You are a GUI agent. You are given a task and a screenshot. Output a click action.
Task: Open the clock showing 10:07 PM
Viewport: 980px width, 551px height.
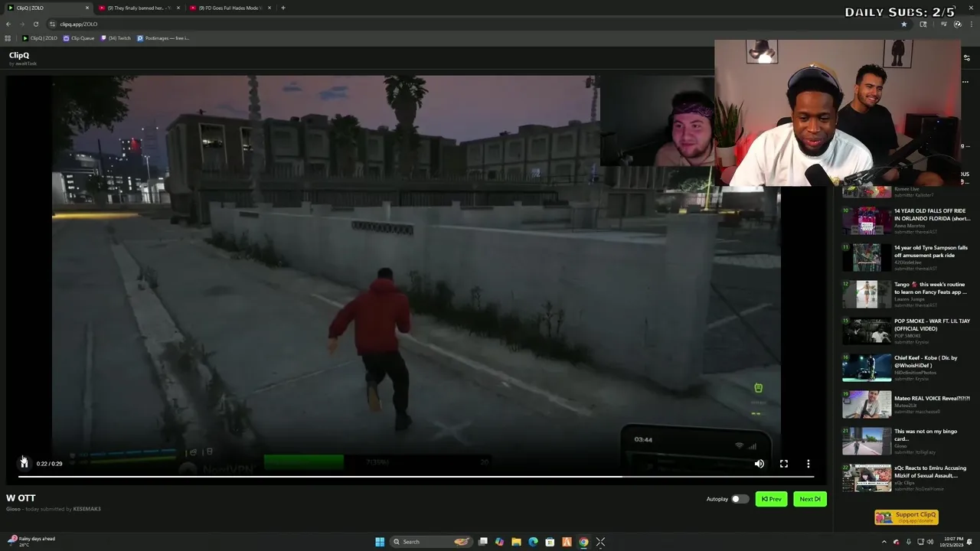click(x=952, y=542)
